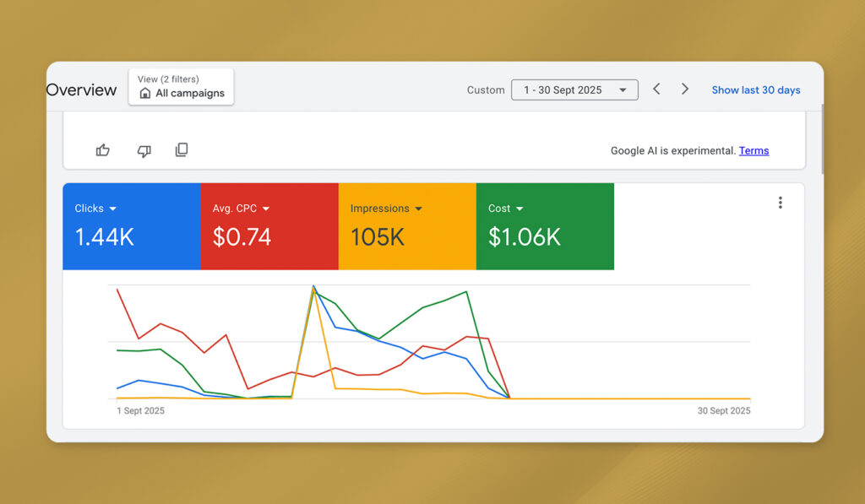Go to previous date range arrow

click(656, 89)
